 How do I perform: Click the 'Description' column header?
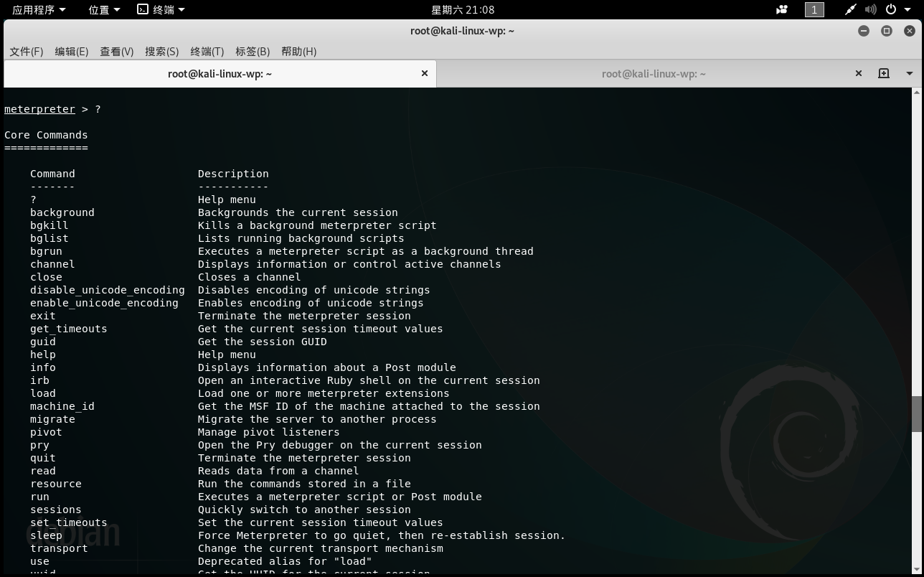pos(233,174)
